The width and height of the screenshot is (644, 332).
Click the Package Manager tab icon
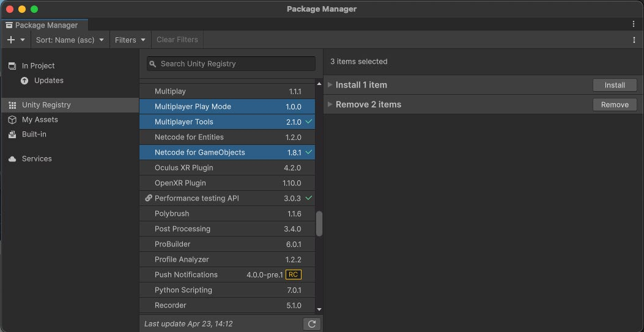9,25
